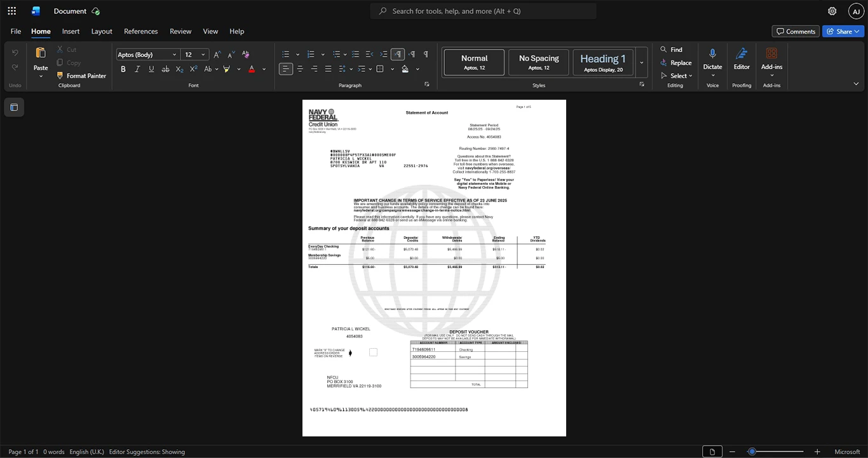Viewport: 868px width, 458px height.
Task: Toggle right-to-left text direction
Action: pyautogui.click(x=412, y=55)
